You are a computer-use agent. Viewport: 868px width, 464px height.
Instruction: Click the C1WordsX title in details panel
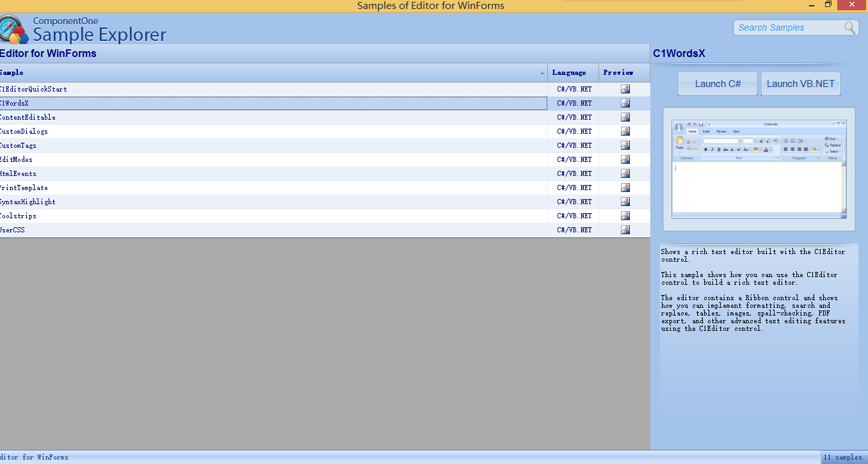click(x=679, y=54)
